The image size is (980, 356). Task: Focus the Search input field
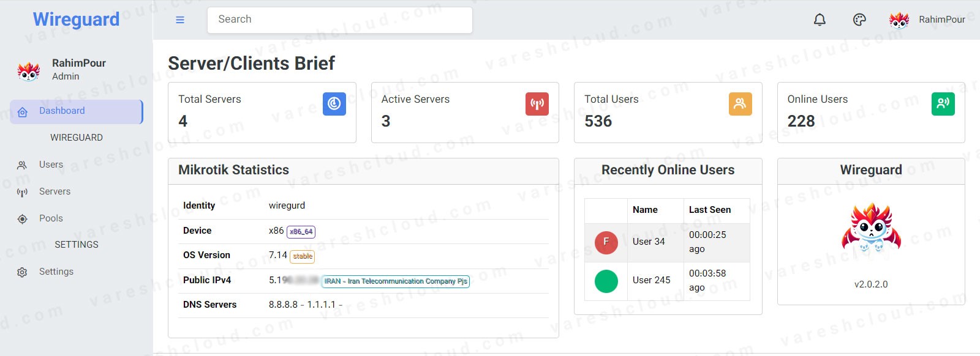(340, 20)
